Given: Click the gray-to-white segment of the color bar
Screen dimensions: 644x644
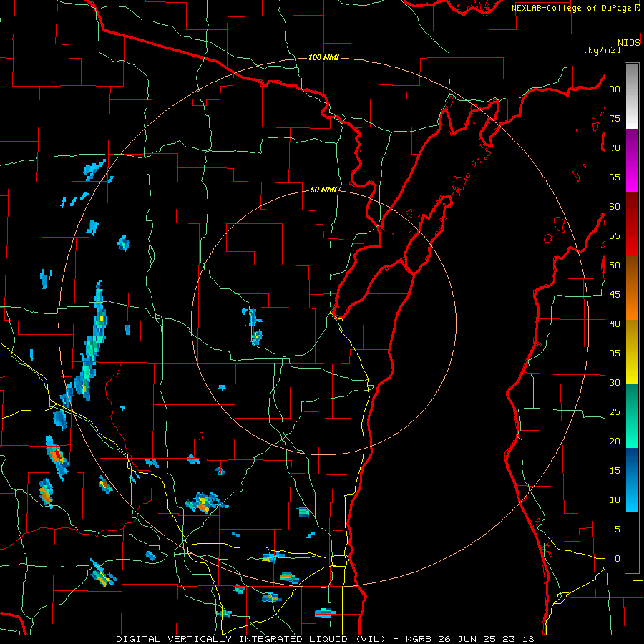Looking at the screenshot, I should [632, 96].
